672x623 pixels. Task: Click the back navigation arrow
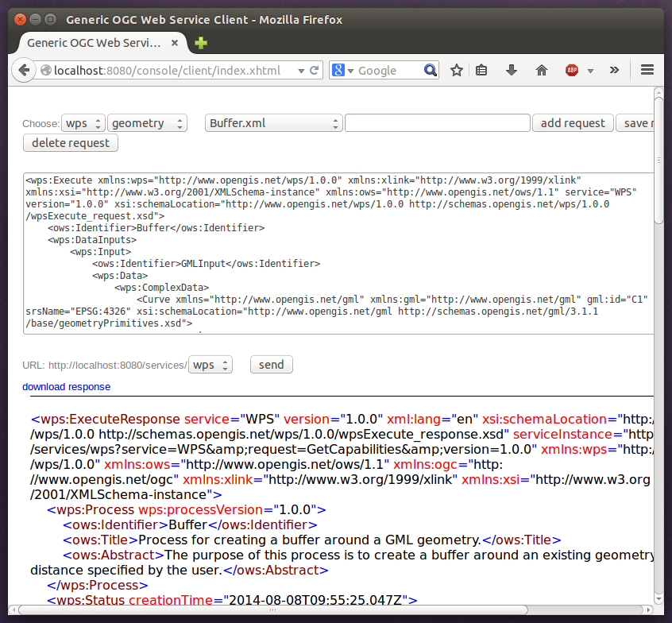pyautogui.click(x=24, y=70)
